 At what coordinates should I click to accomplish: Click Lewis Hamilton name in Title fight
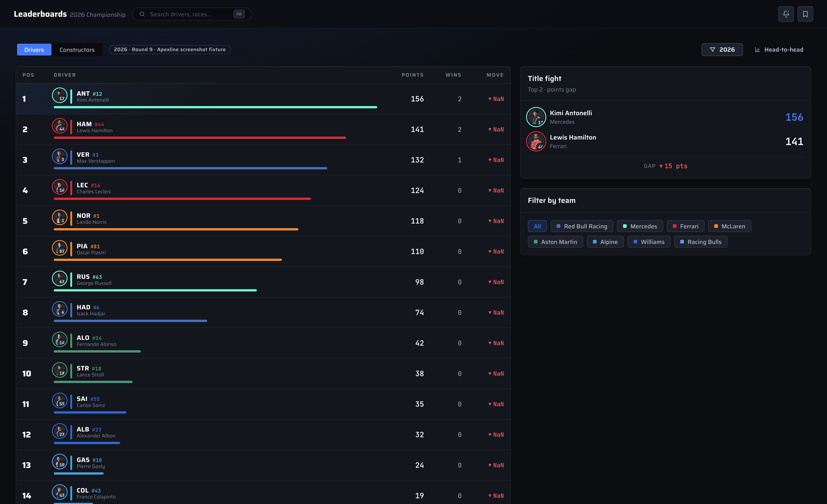click(x=573, y=137)
